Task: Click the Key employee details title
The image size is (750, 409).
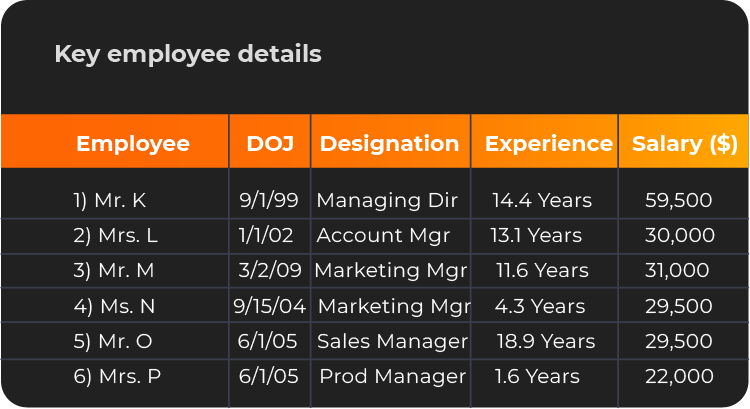Action: click(x=188, y=54)
